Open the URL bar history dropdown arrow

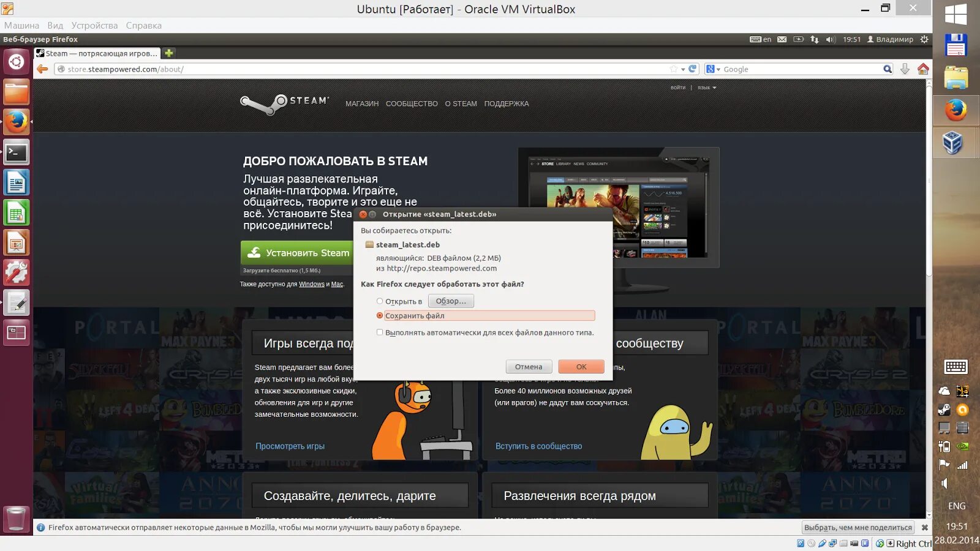click(683, 69)
